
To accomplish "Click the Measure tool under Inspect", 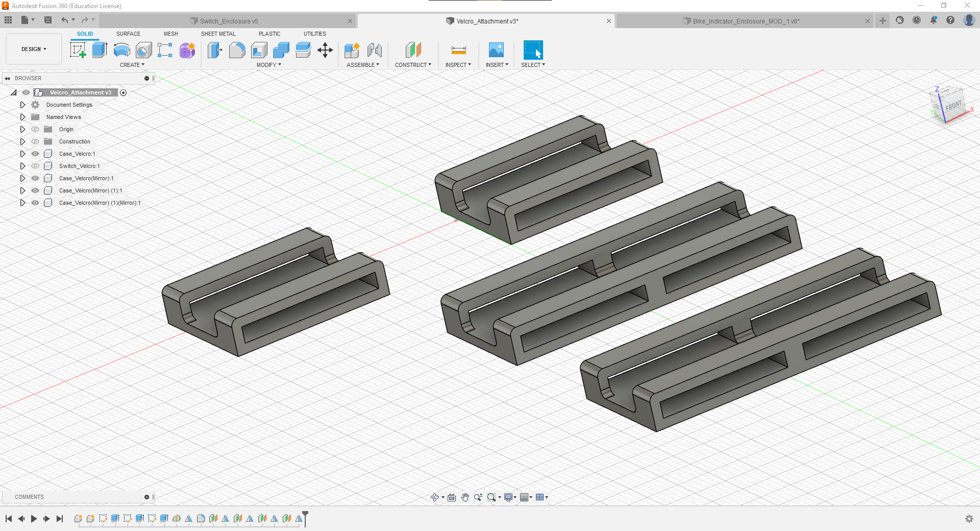I will 458,50.
